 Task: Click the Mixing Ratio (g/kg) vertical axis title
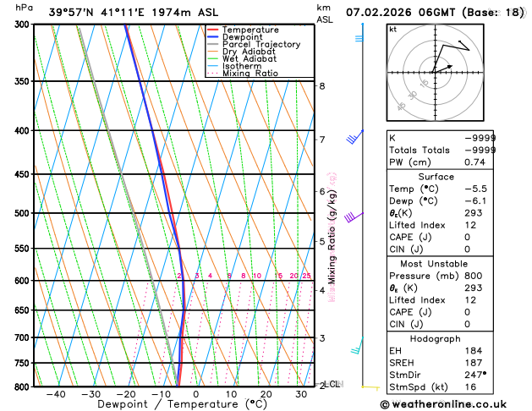(x=332, y=237)
